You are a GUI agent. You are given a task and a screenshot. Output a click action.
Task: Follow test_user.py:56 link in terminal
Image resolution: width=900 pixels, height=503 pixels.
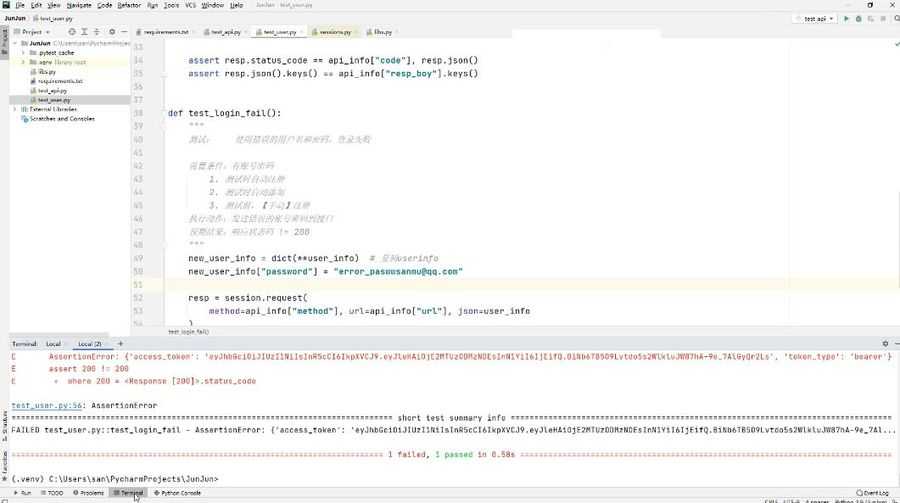[x=47, y=405]
